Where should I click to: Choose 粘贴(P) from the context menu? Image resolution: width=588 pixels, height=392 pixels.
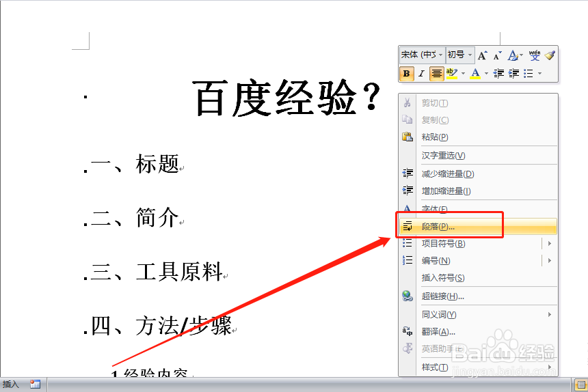pos(479,137)
